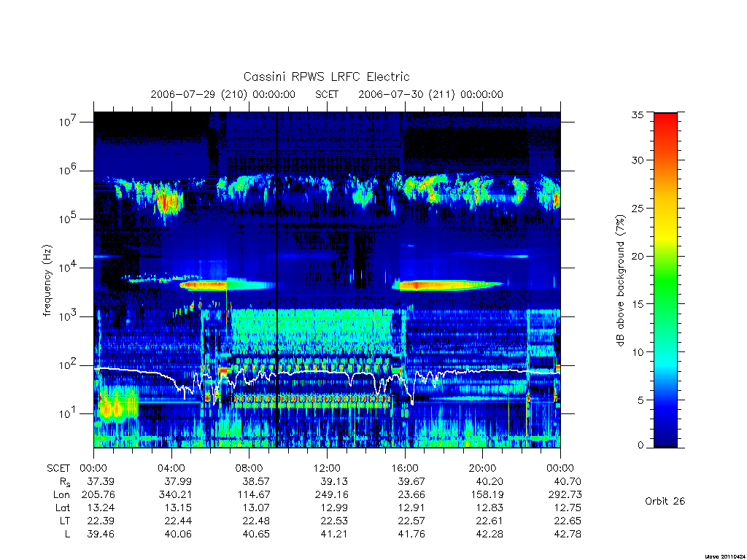
Task: Click the black vertical data gap line
Action: [276, 280]
